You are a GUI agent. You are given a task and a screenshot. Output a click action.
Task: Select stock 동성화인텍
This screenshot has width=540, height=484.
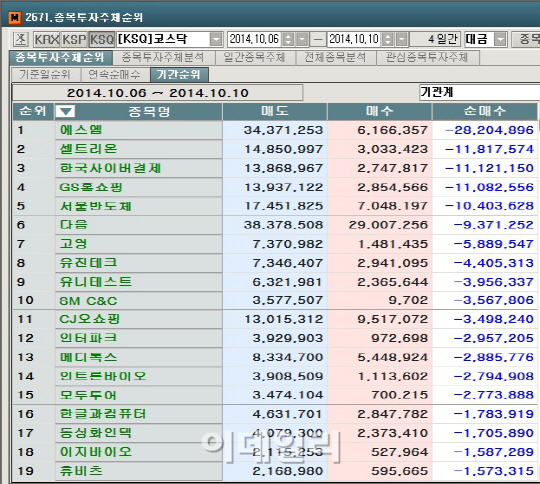tap(96, 433)
